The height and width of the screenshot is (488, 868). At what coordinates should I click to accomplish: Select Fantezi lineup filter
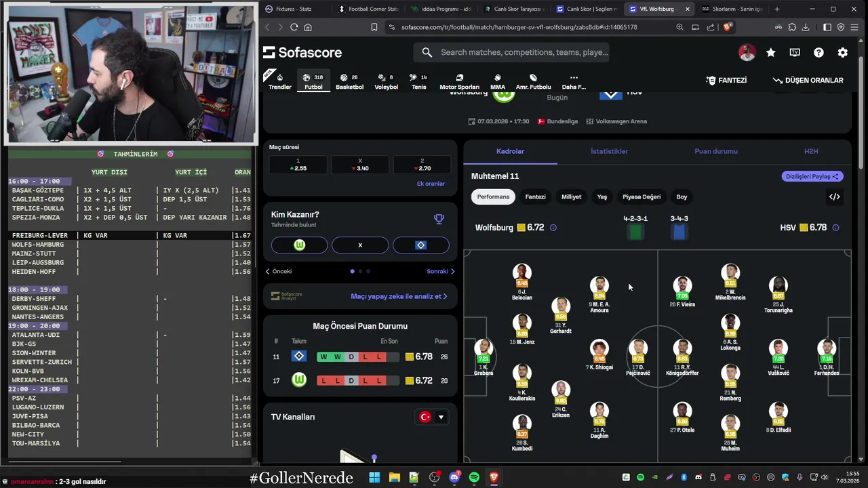point(535,197)
